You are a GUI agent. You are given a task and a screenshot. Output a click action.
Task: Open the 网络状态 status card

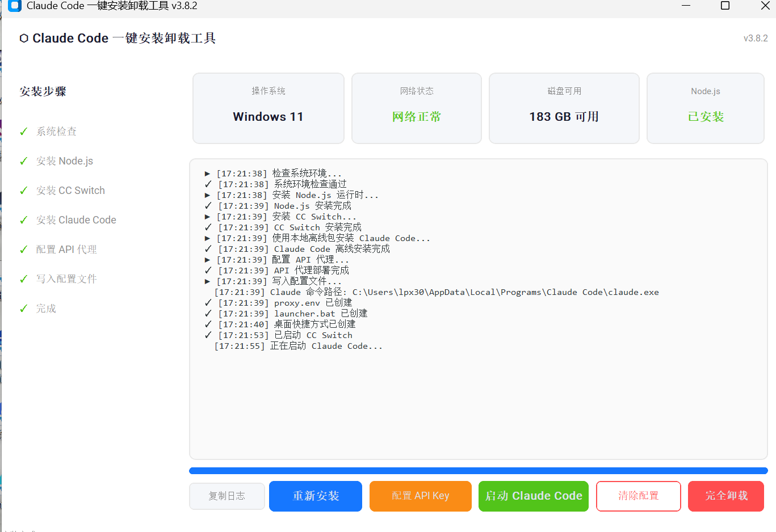click(417, 108)
